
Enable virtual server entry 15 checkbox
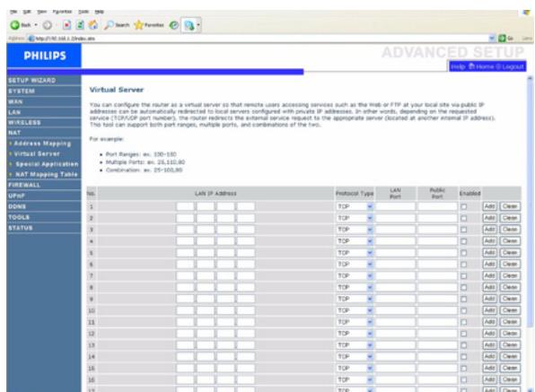pyautogui.click(x=464, y=369)
